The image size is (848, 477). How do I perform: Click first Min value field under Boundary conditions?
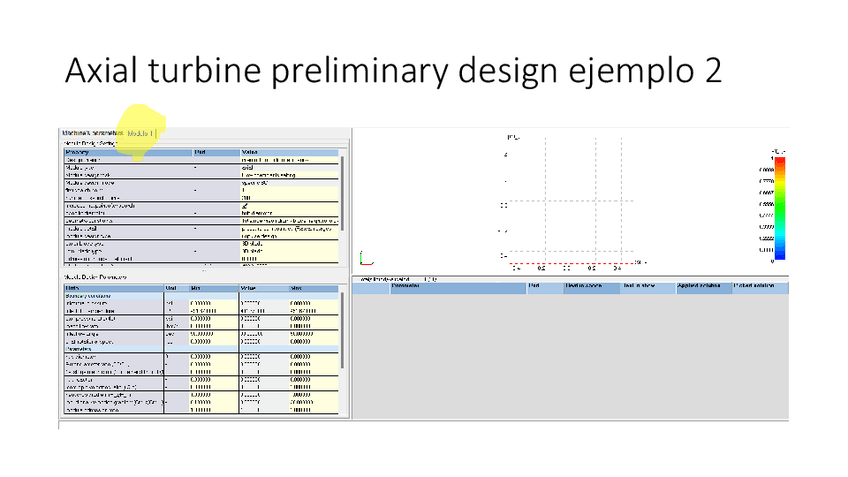click(203, 304)
